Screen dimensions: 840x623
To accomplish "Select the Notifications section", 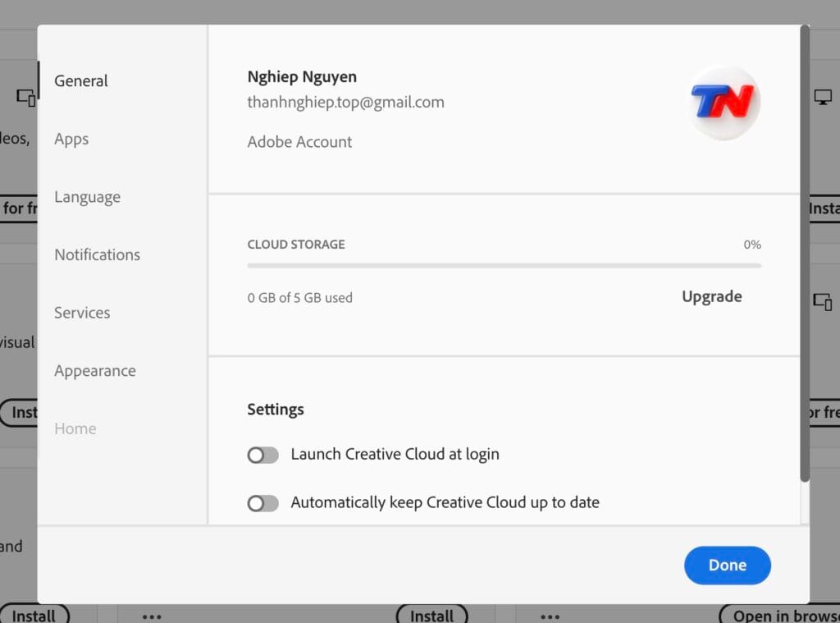I will [x=96, y=254].
